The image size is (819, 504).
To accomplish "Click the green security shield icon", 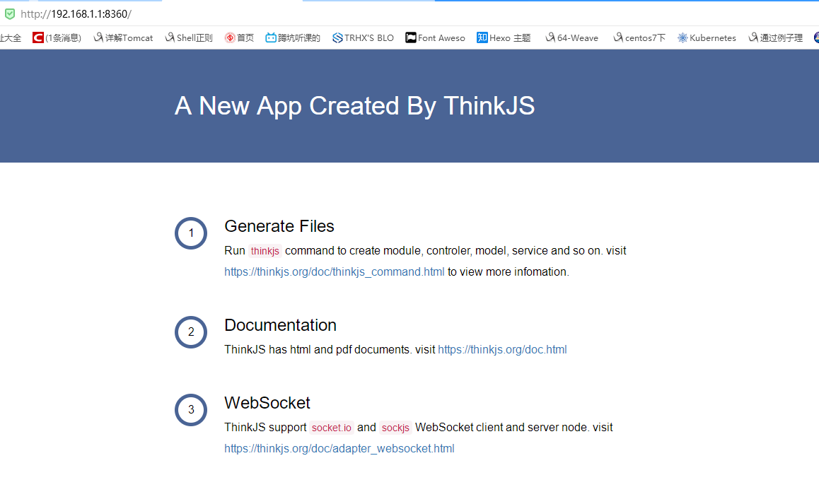I will click(x=9, y=14).
